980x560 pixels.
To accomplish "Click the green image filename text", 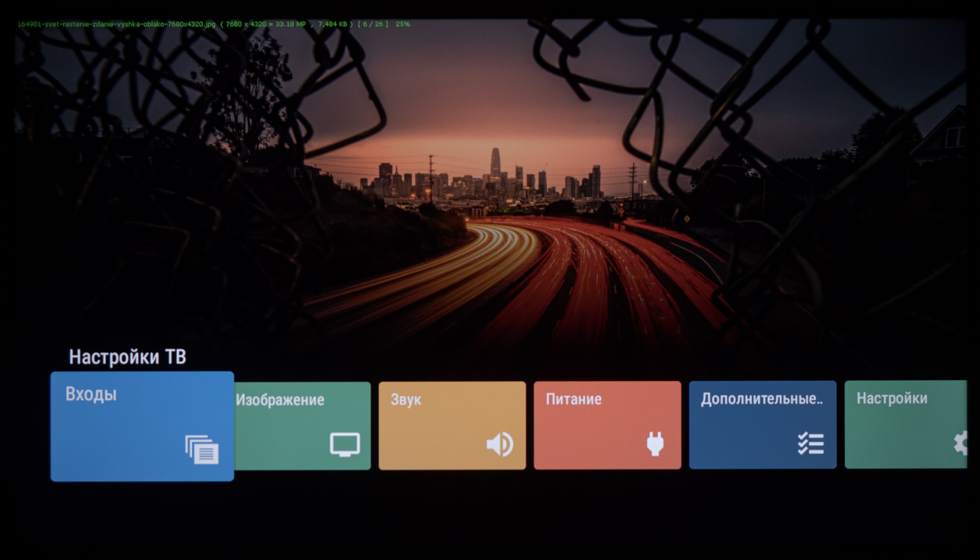I will [x=117, y=24].
